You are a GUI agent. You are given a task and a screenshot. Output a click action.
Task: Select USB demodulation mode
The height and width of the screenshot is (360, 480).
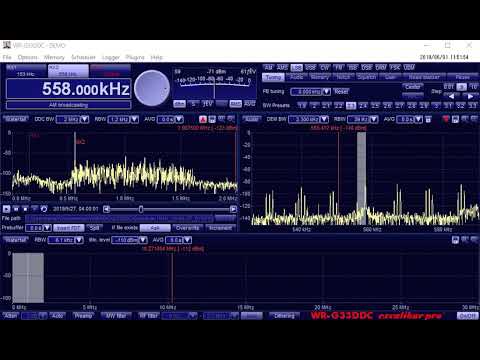[310, 68]
